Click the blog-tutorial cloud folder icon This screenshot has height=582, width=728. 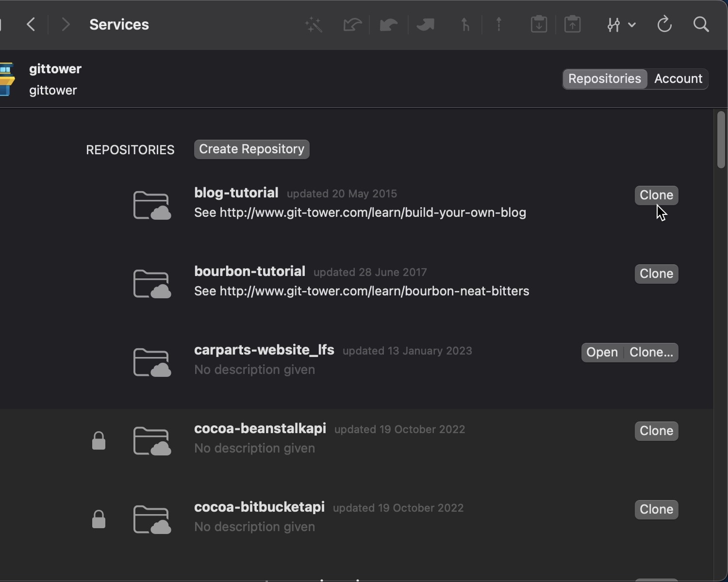coord(152,205)
